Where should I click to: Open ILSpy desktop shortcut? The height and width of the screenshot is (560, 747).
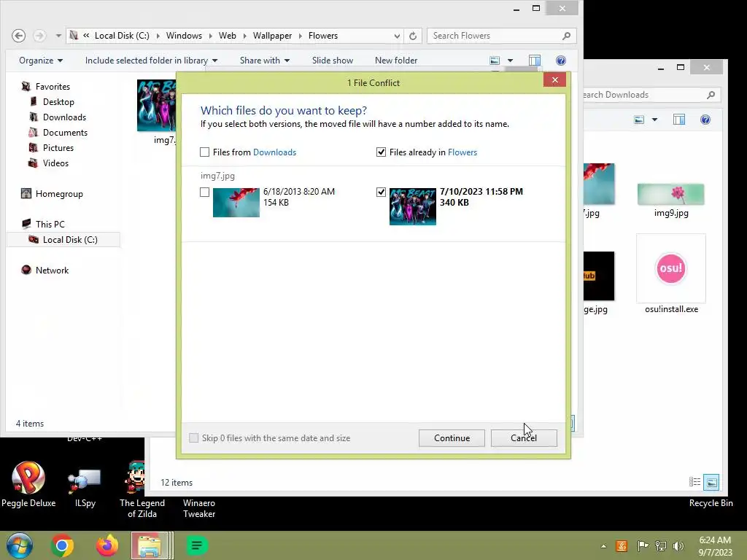85,488
